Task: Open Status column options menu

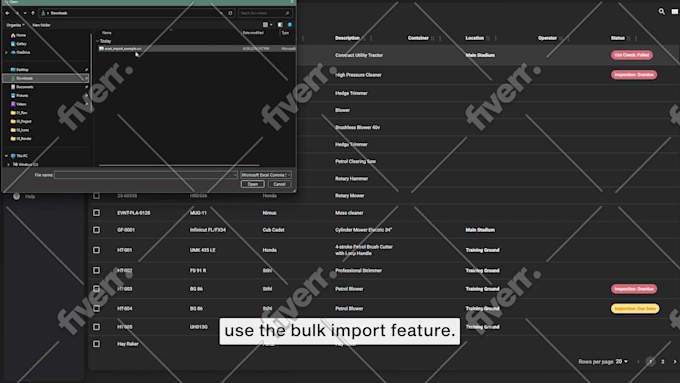Action: (636, 38)
